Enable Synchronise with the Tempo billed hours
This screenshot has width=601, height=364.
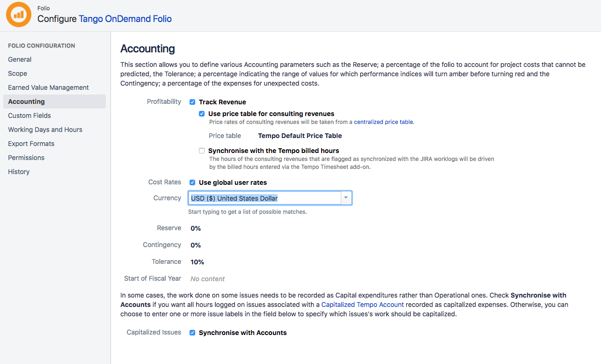point(202,151)
